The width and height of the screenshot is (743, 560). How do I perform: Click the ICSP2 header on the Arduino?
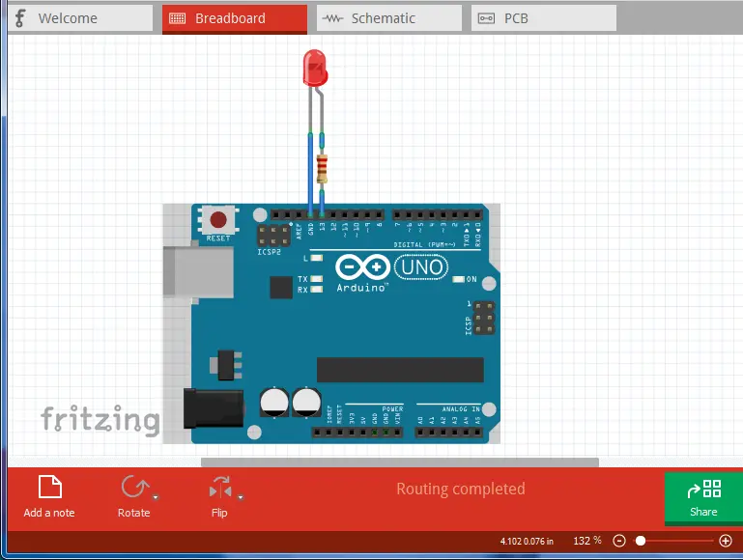pos(273,235)
